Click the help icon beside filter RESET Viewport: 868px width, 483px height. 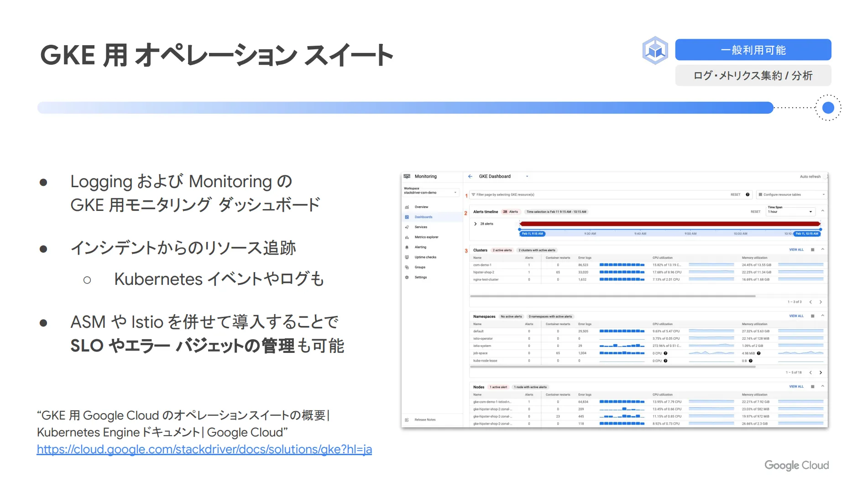[x=748, y=194]
